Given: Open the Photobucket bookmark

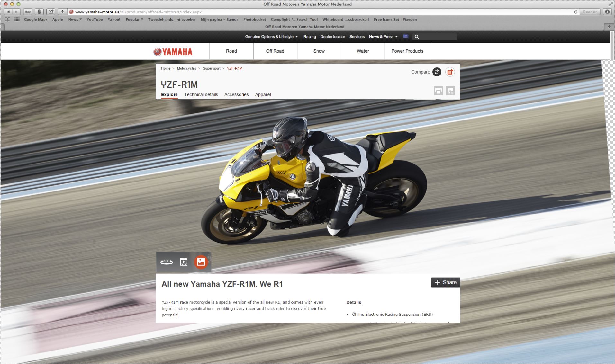Looking at the screenshot, I should [x=255, y=19].
